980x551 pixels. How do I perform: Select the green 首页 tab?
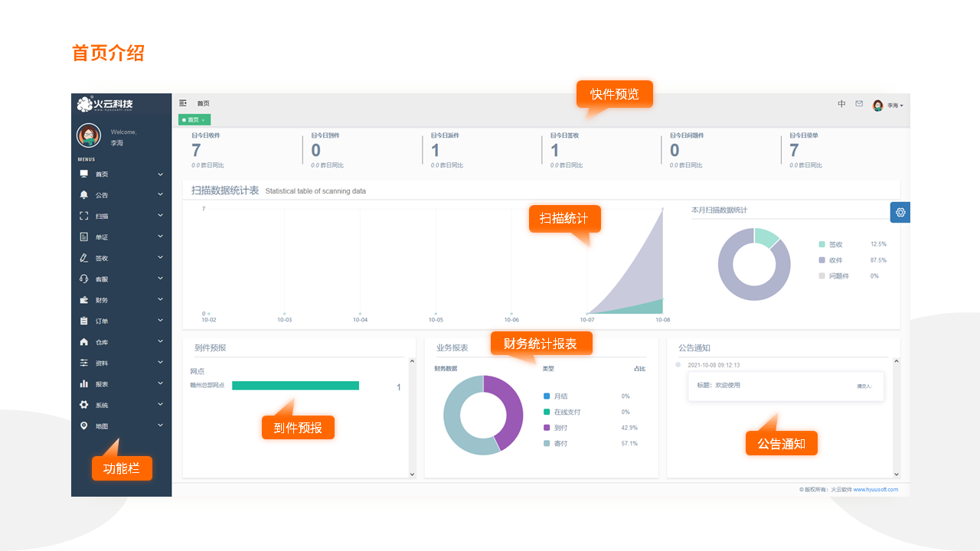point(194,120)
